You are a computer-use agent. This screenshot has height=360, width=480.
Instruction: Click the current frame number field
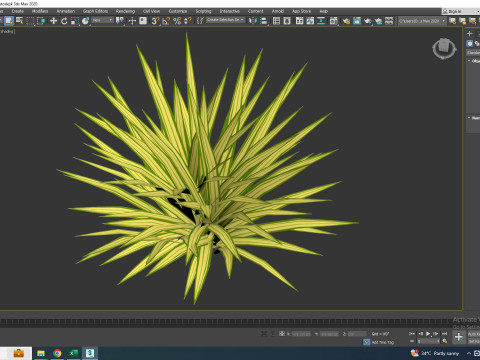coord(428,341)
